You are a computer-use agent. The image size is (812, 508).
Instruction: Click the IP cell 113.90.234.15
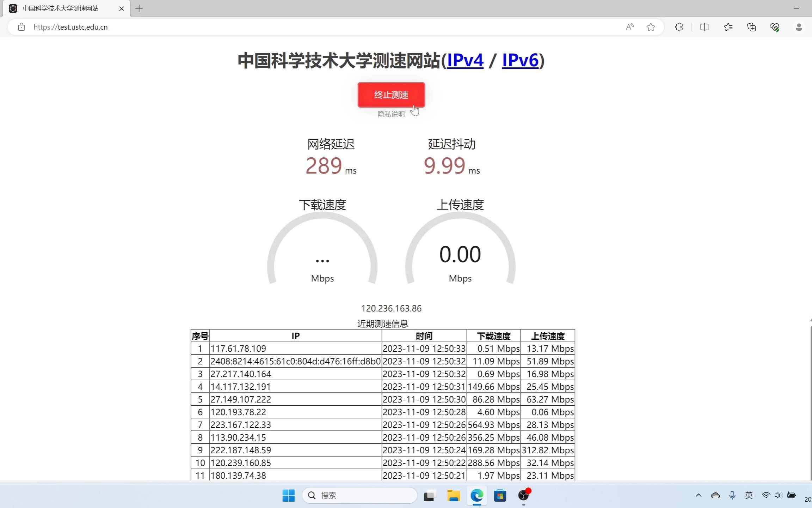pos(296,437)
